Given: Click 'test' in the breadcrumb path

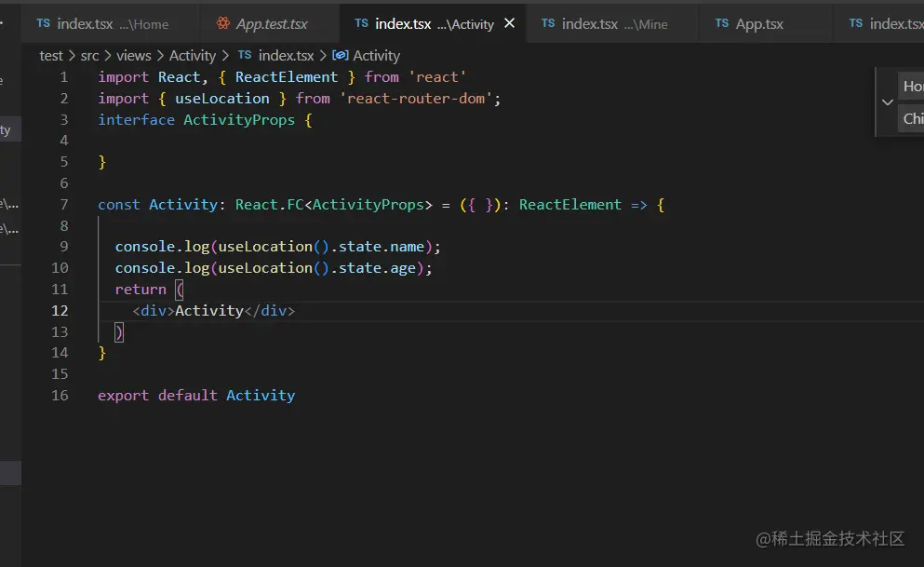Looking at the screenshot, I should [x=50, y=56].
